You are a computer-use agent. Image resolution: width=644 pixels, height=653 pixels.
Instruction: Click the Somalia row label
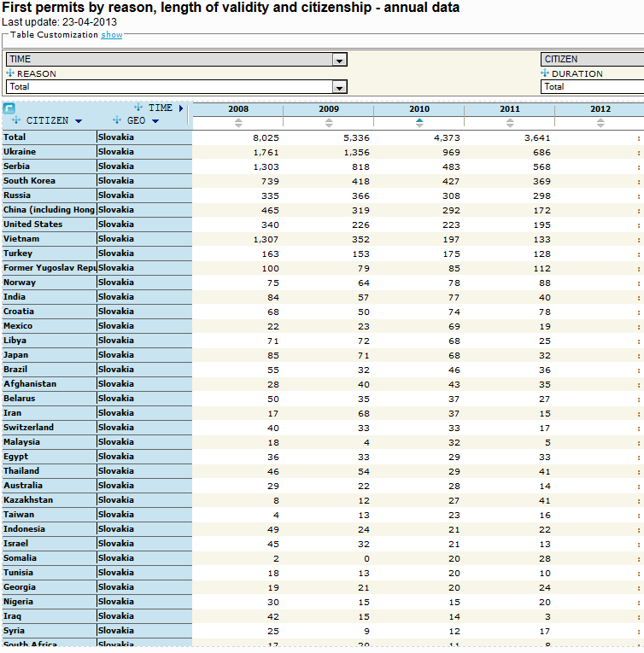tap(20, 558)
